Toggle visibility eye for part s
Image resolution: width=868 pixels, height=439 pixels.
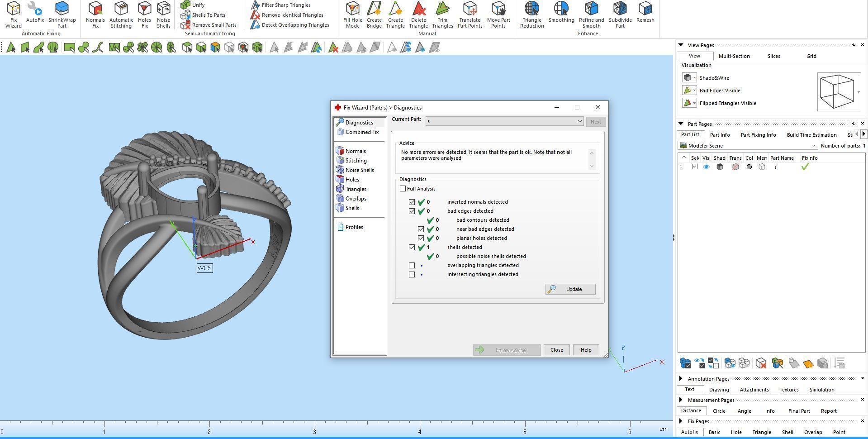click(706, 167)
